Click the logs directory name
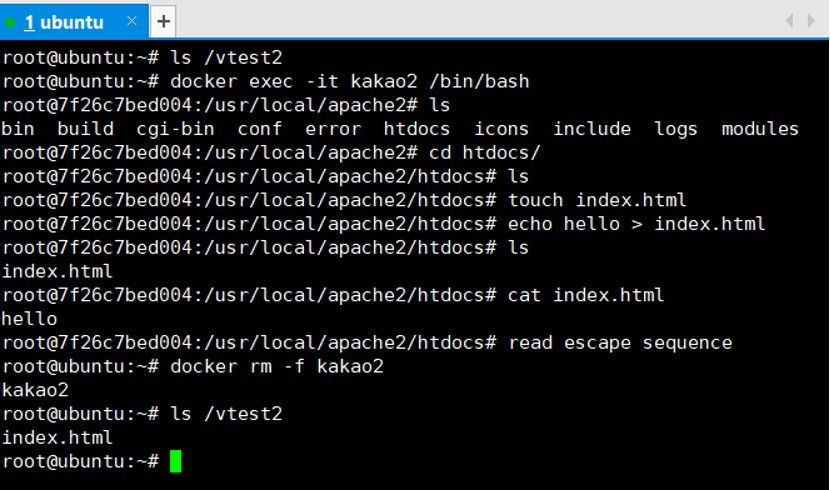Viewport: 830px width, 490px height. (x=675, y=129)
